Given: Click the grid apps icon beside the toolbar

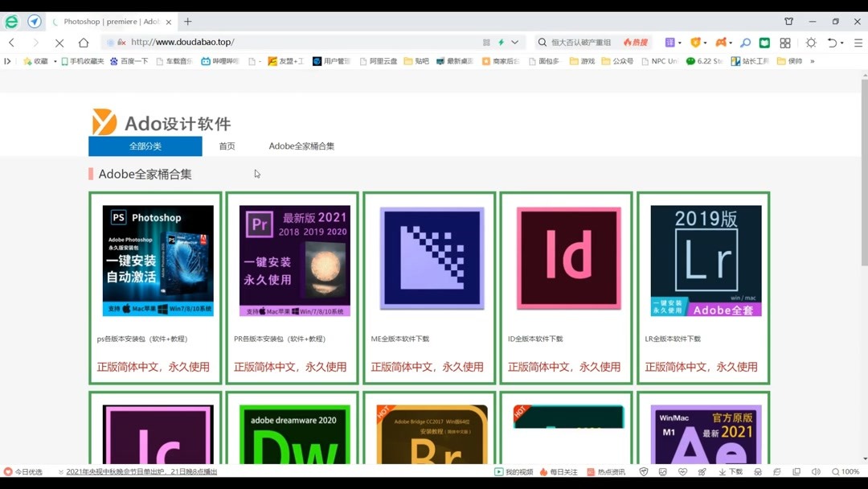Looking at the screenshot, I should tap(785, 42).
